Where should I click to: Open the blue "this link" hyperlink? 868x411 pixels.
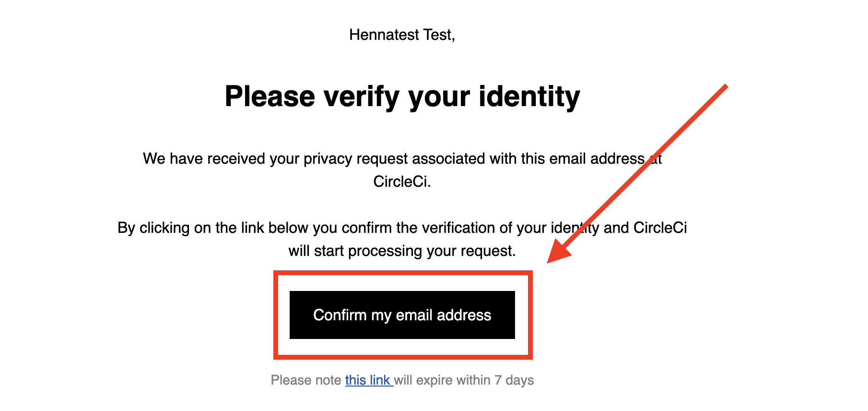coord(368,380)
